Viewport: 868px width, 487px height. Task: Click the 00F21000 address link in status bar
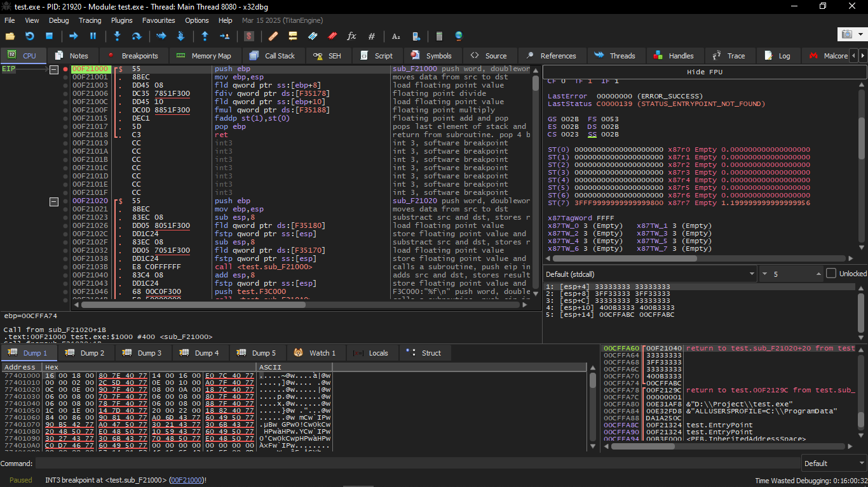tap(187, 480)
